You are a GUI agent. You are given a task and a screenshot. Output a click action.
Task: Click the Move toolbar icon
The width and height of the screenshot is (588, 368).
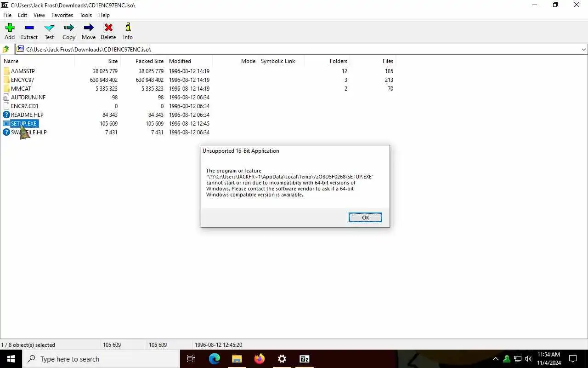89,28
